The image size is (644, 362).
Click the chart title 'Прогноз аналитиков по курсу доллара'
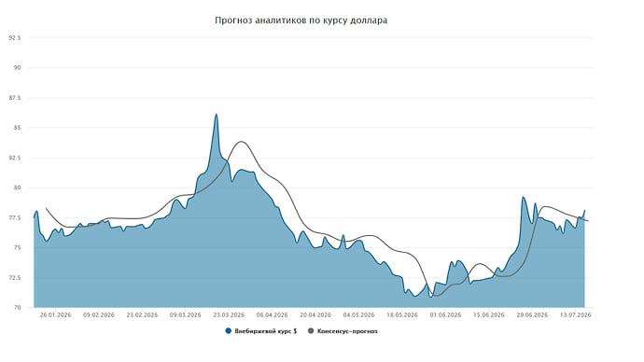pos(301,21)
